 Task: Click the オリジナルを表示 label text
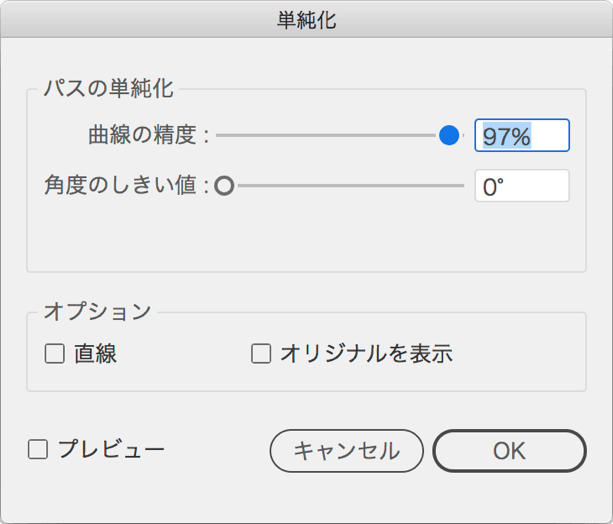367,354
